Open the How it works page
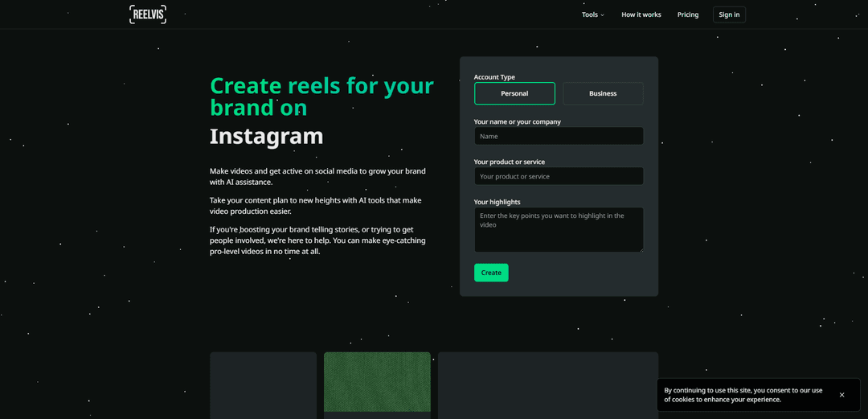The image size is (868, 419). click(x=641, y=15)
